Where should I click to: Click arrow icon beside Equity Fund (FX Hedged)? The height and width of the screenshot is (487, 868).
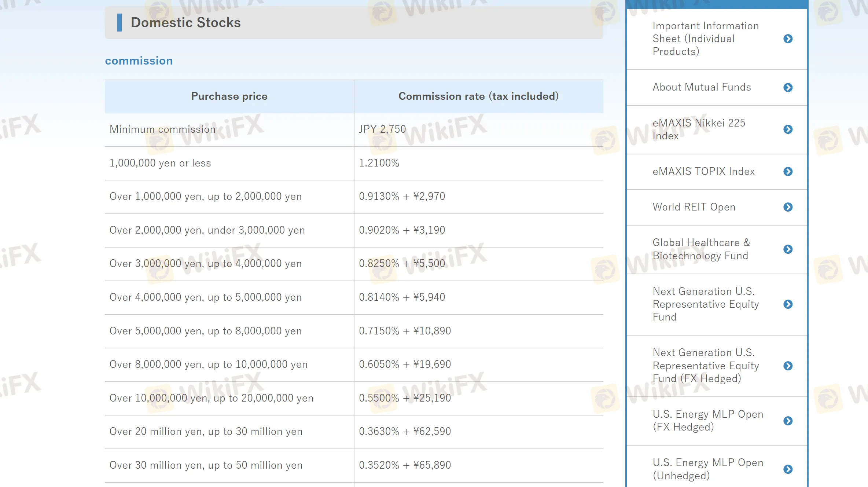tap(788, 366)
